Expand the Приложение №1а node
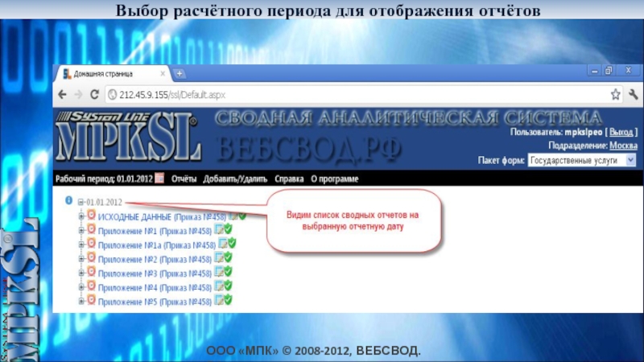The height and width of the screenshot is (362, 644). (x=81, y=245)
